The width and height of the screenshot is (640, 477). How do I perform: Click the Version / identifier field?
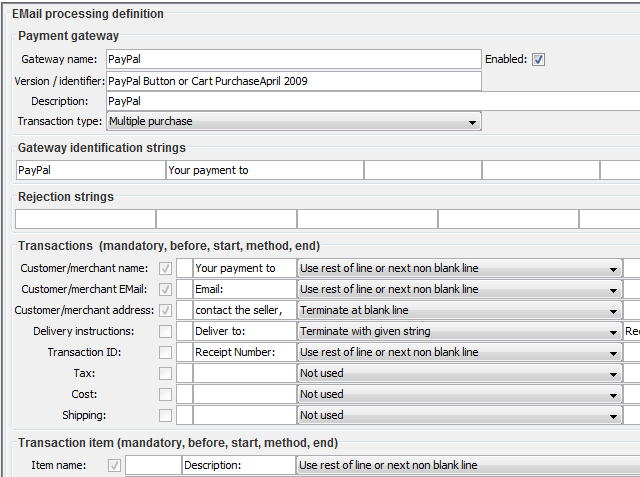(x=294, y=81)
